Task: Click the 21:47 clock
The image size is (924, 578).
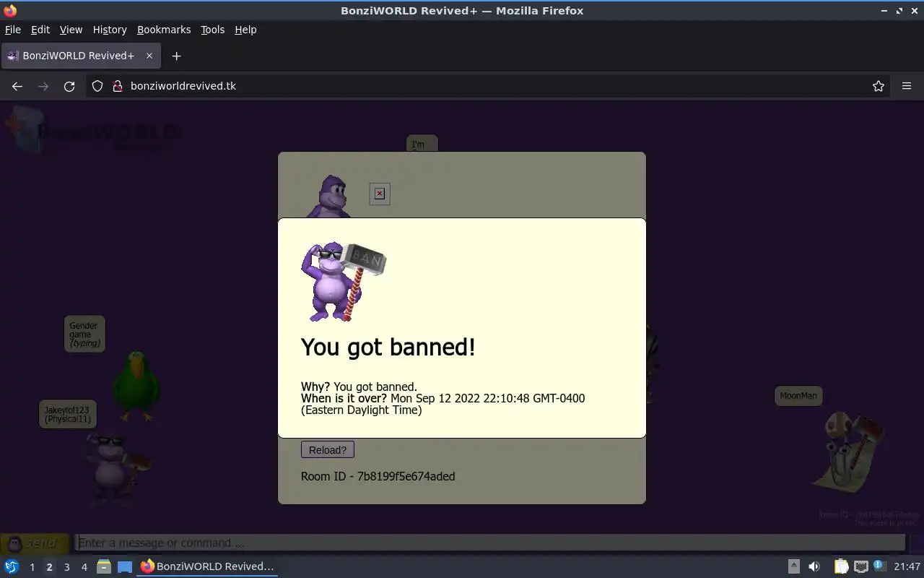Action: 907,566
